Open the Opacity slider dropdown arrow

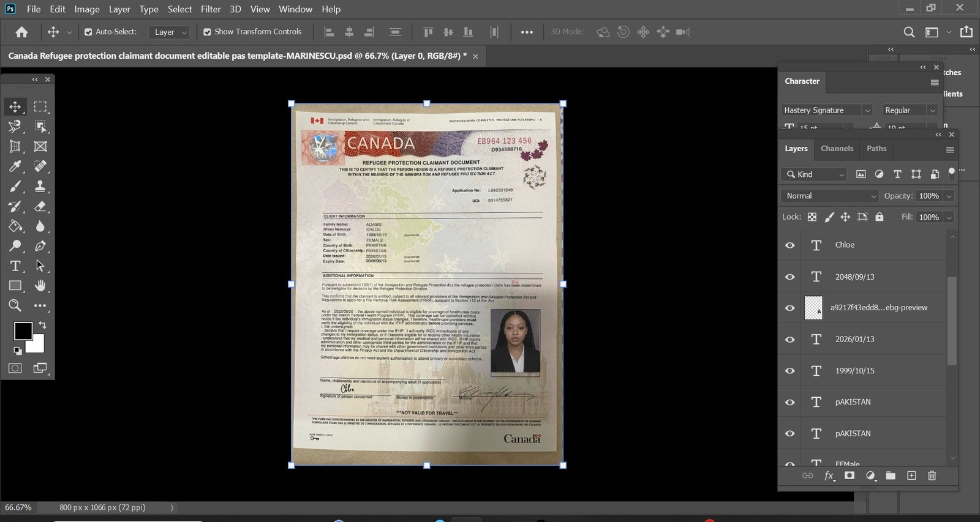(949, 196)
